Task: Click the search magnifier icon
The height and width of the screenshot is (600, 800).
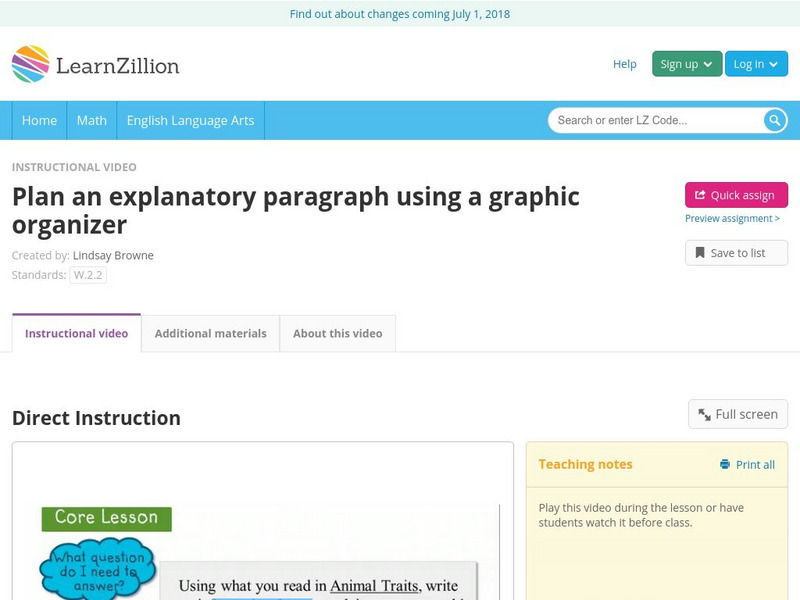Action: (775, 120)
